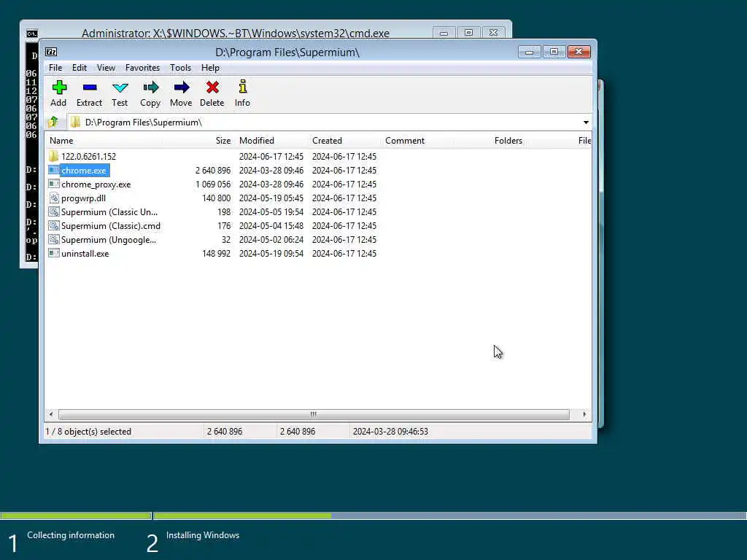Click the chrome.exe file icon
747x560 pixels.
tap(54, 170)
